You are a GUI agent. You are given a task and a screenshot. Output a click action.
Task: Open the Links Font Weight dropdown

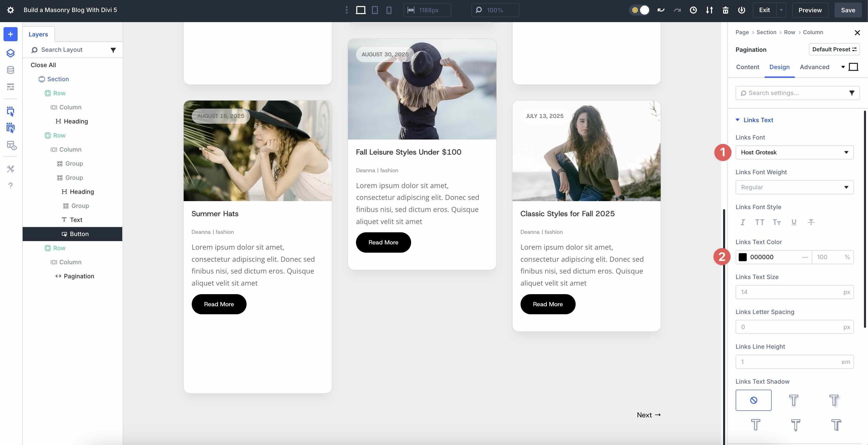pyautogui.click(x=794, y=187)
